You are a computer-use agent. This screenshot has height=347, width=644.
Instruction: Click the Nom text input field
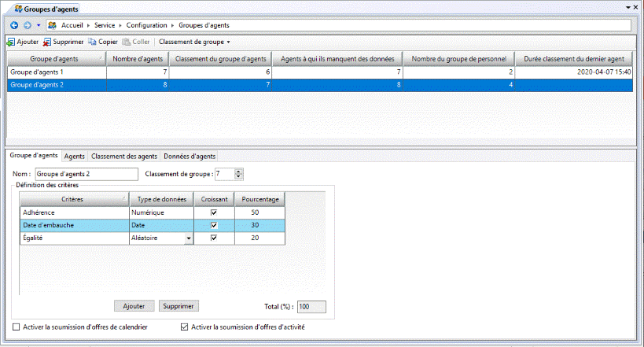tap(85, 174)
